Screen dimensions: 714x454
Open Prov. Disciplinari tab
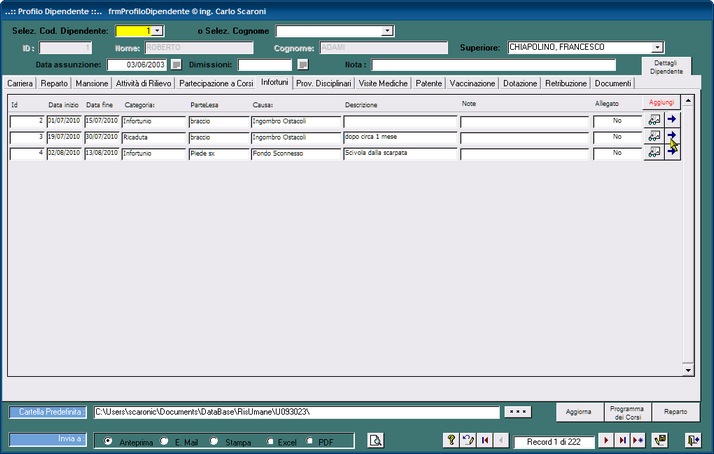point(324,83)
